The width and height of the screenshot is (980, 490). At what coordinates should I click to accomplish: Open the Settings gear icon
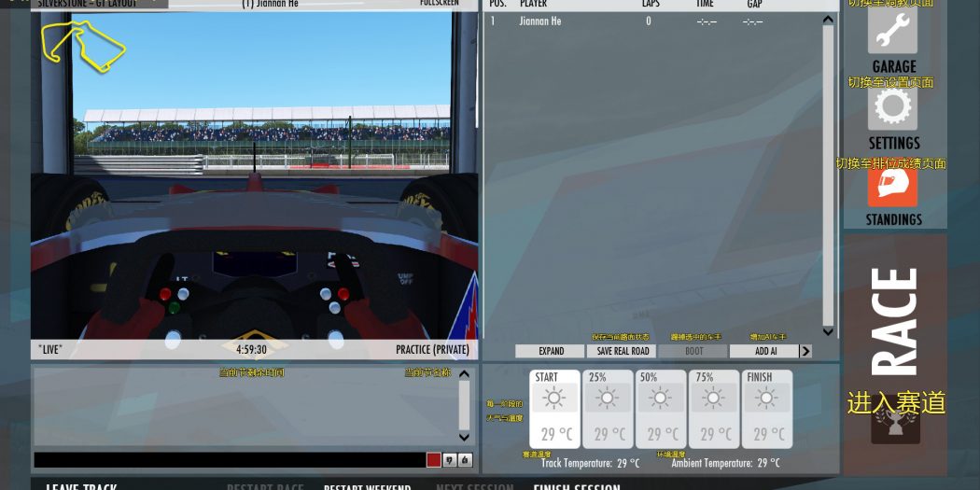892,108
